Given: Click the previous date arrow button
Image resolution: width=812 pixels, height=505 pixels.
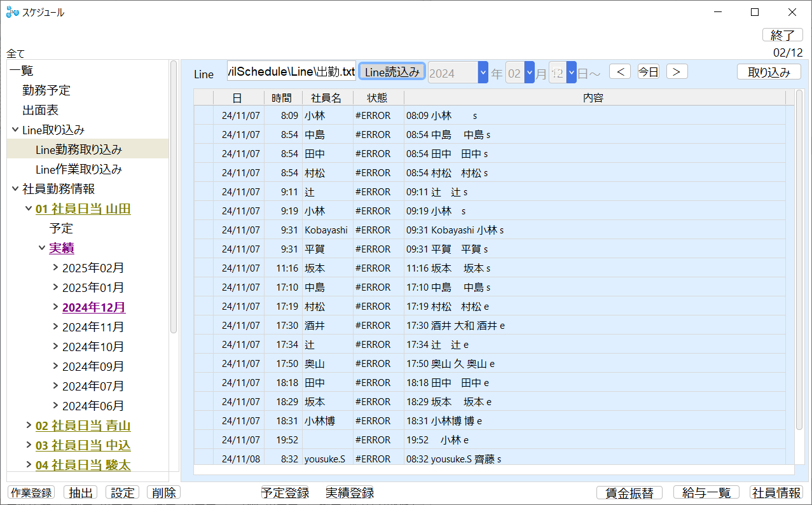Looking at the screenshot, I should [x=619, y=72].
